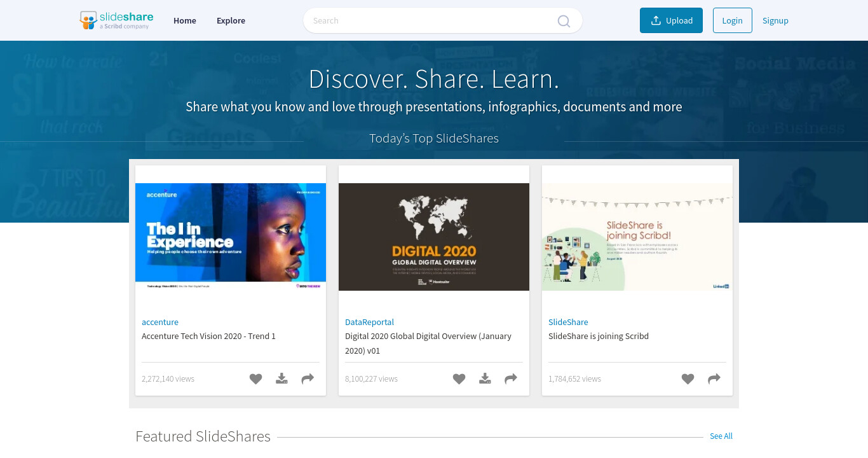Image resolution: width=868 pixels, height=458 pixels.
Task: See All featured SlideShares
Action: pyautogui.click(x=721, y=436)
